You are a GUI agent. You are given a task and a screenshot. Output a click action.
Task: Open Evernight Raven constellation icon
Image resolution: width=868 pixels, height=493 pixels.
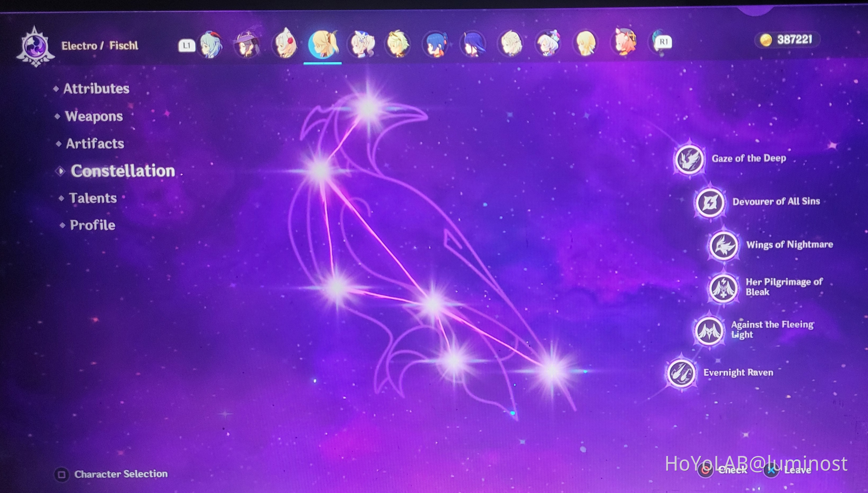682,373
